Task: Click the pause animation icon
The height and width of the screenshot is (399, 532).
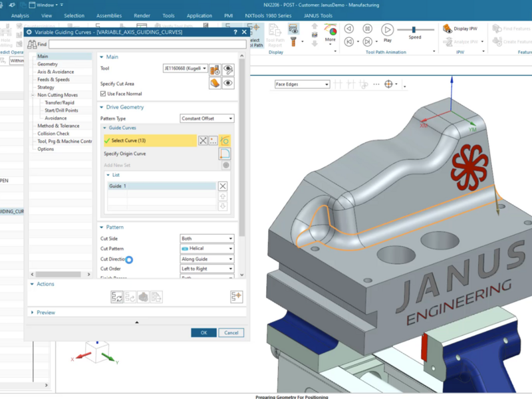Action: point(367,29)
